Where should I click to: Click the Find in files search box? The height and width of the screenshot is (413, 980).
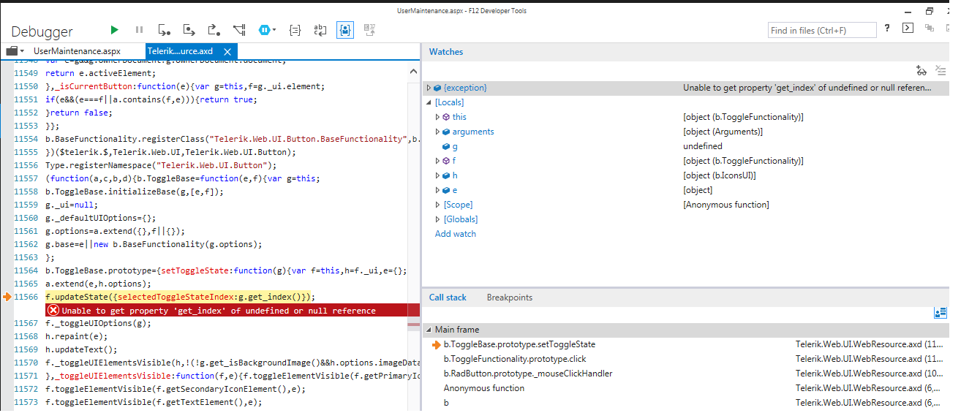(x=821, y=30)
